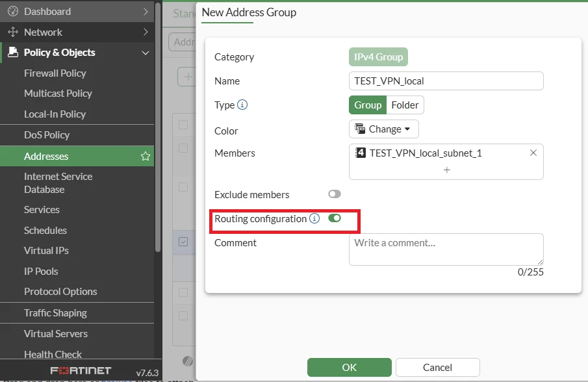The image size is (588, 382).
Task: Click the Dashboard gauge icon
Action: 13,11
